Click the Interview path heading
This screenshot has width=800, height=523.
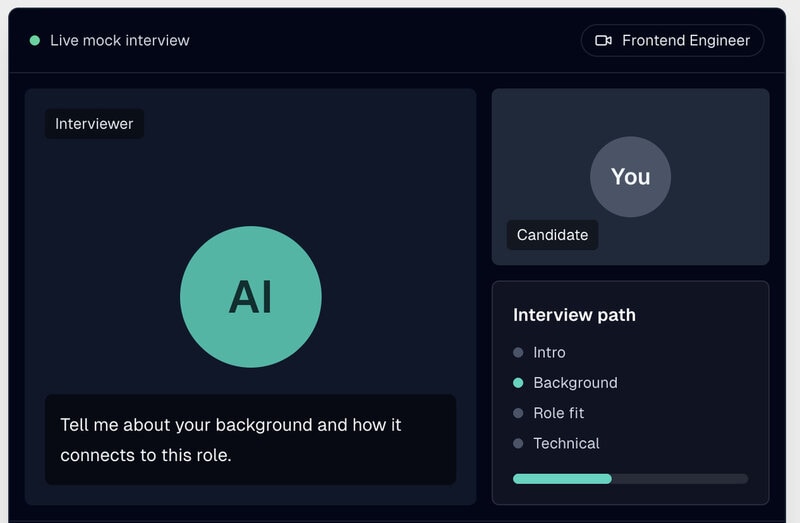click(574, 315)
